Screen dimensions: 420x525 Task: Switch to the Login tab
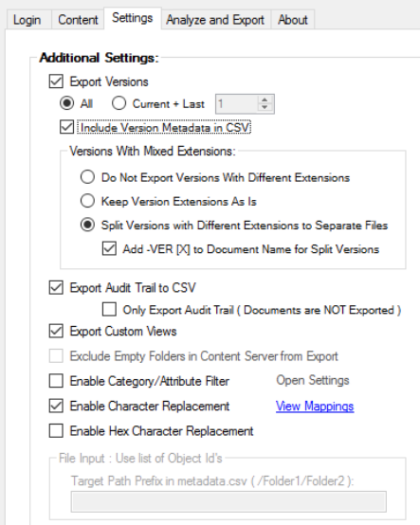point(27,20)
